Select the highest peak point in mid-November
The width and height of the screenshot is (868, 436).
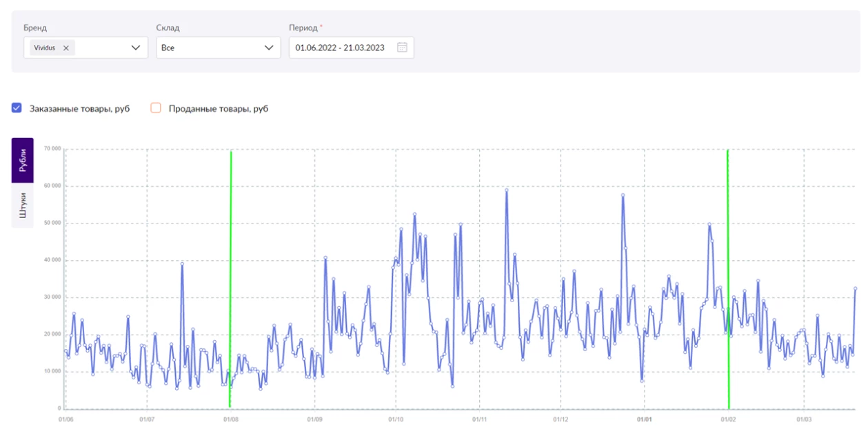[x=506, y=190]
